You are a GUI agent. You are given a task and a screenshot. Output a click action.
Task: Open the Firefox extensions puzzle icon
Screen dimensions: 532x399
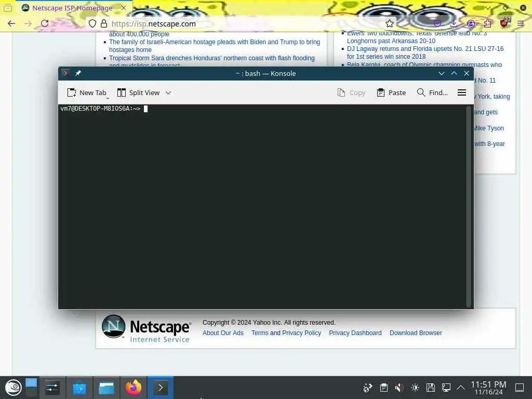[x=487, y=23]
